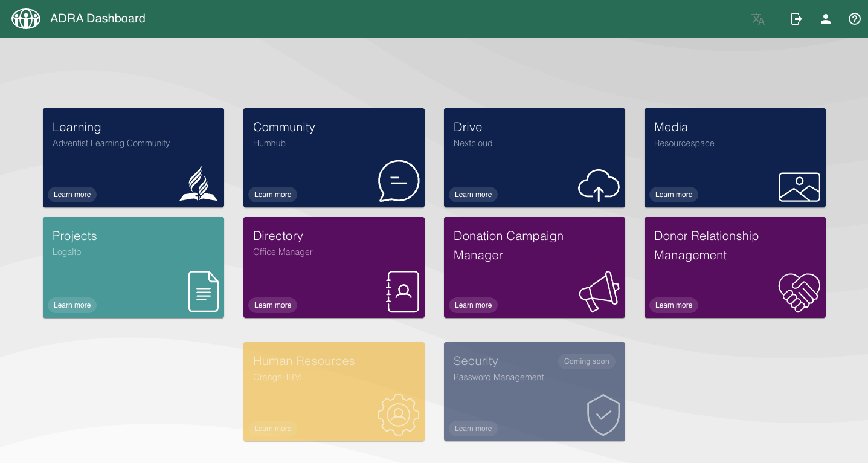Screen dimensions: 868x463
Task: Open the Donor Relationship Management title
Action: (706, 245)
